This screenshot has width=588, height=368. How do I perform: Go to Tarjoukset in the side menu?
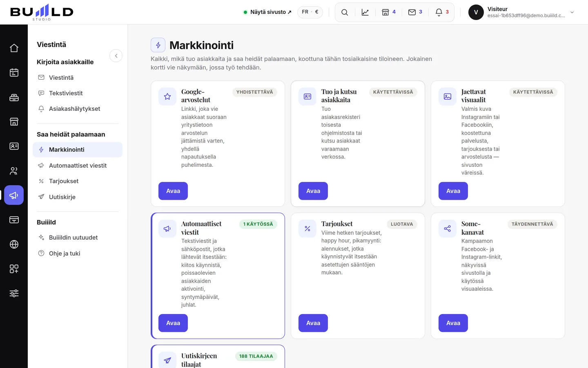78,181
